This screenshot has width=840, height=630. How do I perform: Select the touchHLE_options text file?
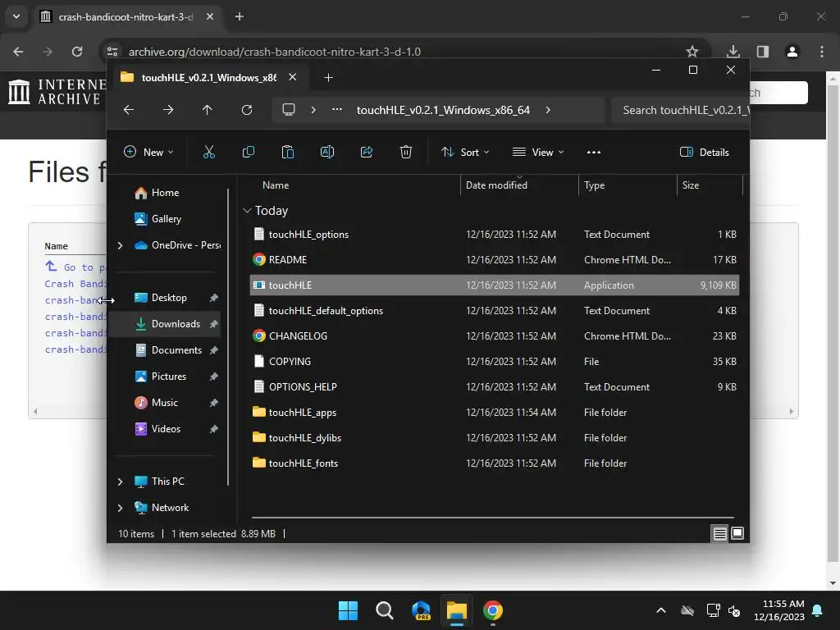[x=495, y=234]
